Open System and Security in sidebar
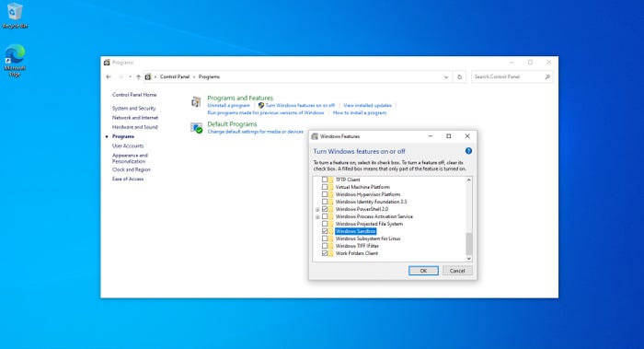The width and height of the screenshot is (644, 349). click(134, 108)
